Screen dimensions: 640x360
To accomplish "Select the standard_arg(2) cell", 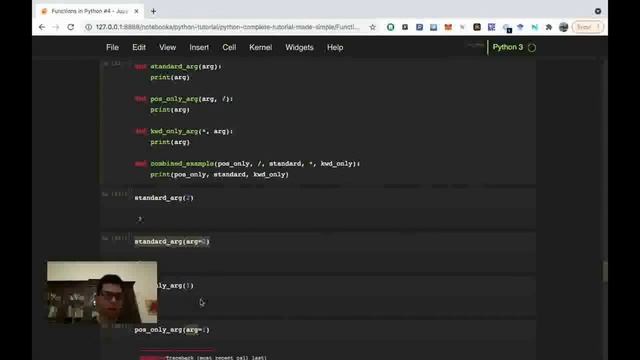I will pos(318,198).
